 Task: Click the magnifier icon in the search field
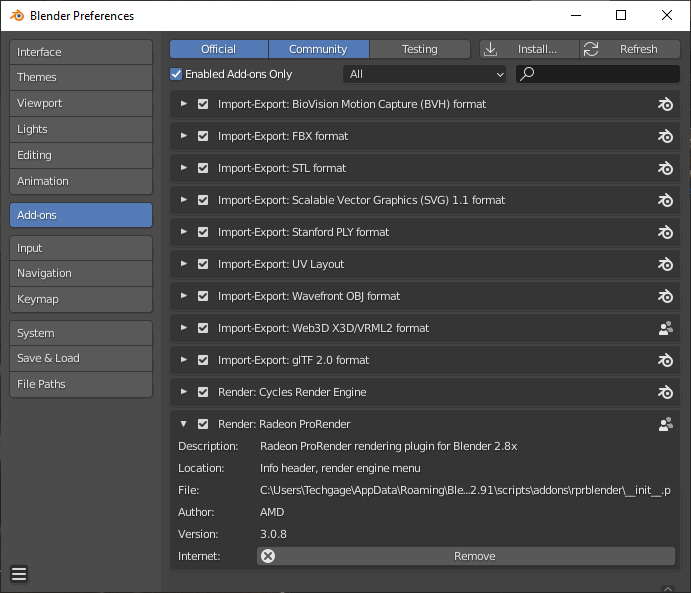[x=527, y=74]
